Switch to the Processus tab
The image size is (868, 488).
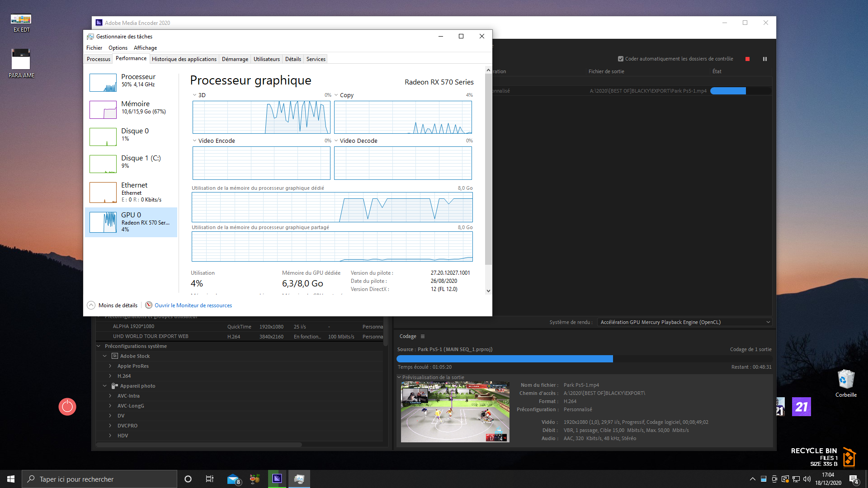tap(98, 59)
